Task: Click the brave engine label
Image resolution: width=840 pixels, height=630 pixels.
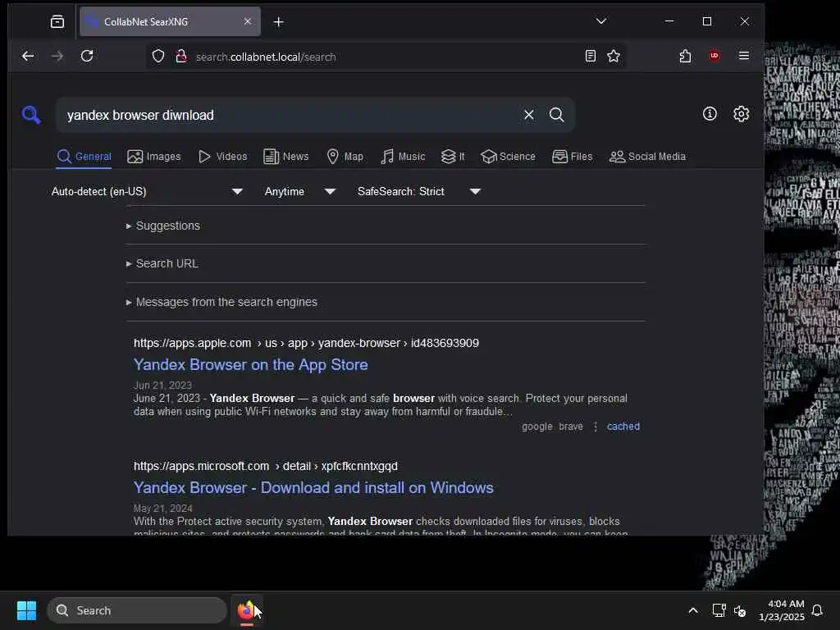Action: click(x=571, y=427)
